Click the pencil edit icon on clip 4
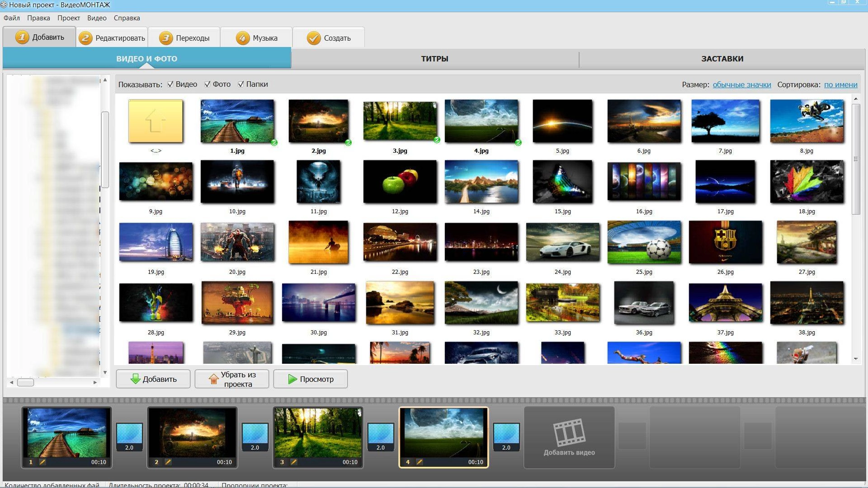Screen dimensions: 868x488 (419, 462)
